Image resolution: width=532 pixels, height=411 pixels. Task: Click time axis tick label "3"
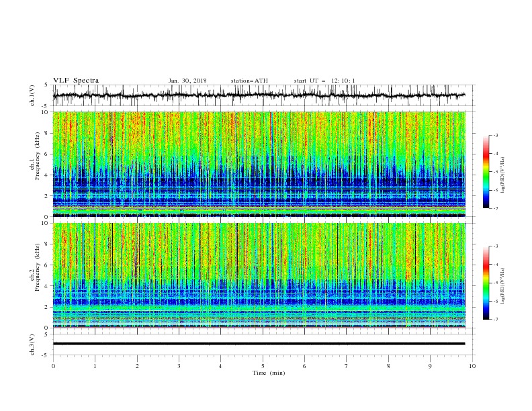point(179,366)
